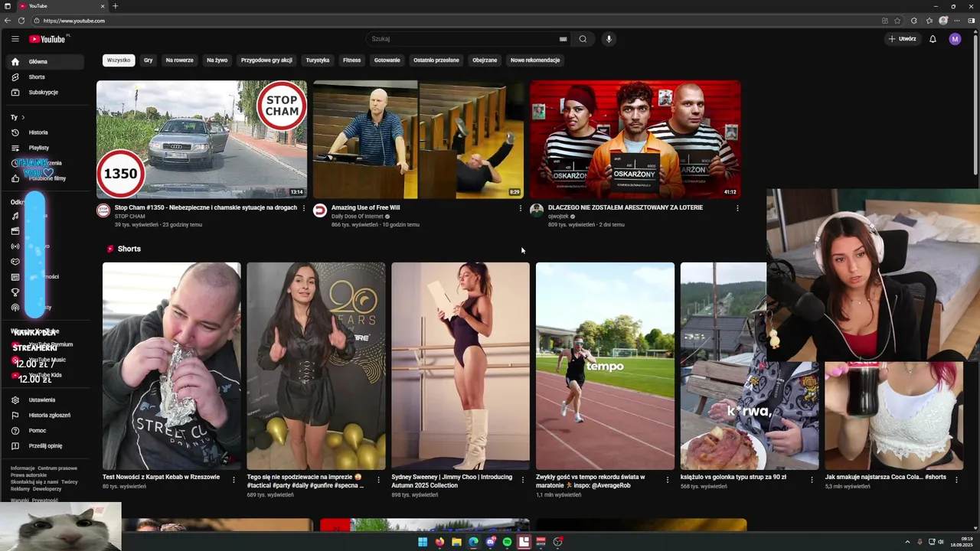Click the YouTube logo

pyautogui.click(x=47, y=39)
